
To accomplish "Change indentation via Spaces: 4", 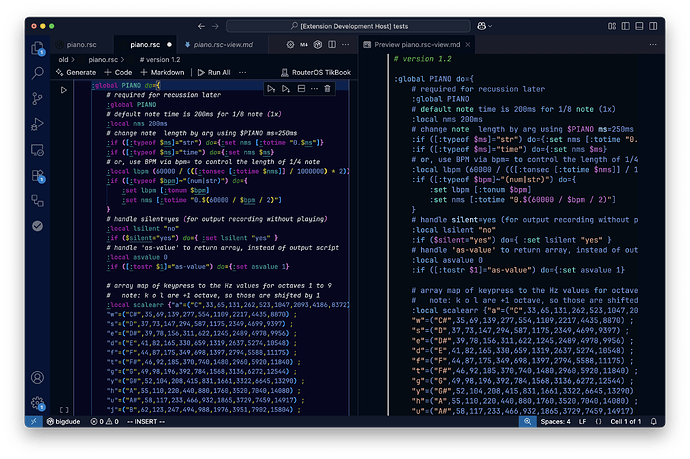I will pyautogui.click(x=555, y=422).
